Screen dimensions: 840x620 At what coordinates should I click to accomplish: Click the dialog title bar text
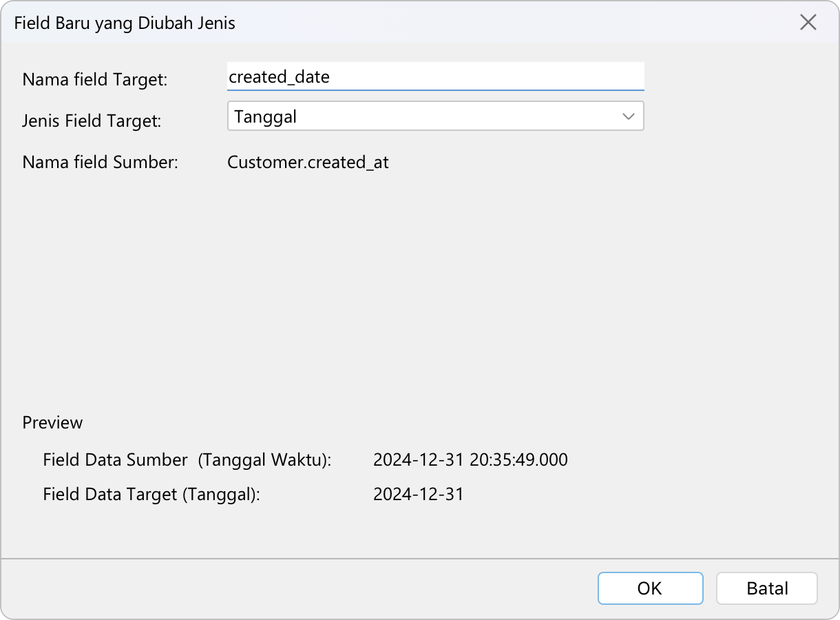[125, 23]
